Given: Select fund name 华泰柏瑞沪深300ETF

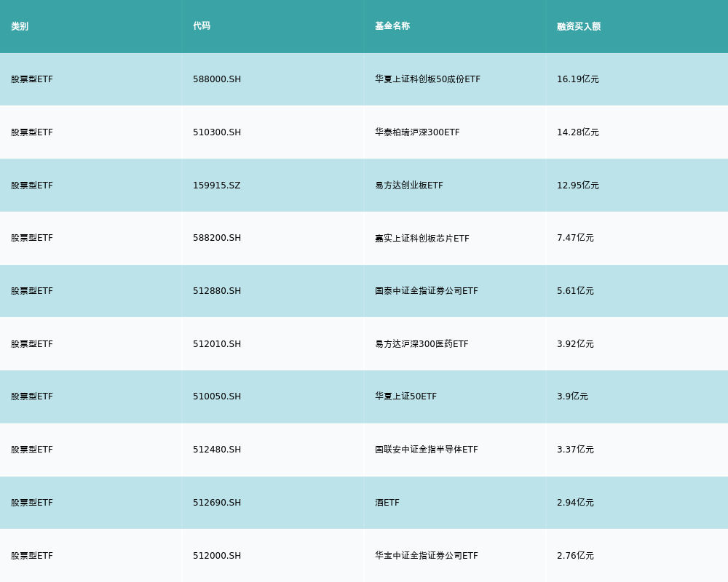Looking at the screenshot, I should (x=417, y=132).
